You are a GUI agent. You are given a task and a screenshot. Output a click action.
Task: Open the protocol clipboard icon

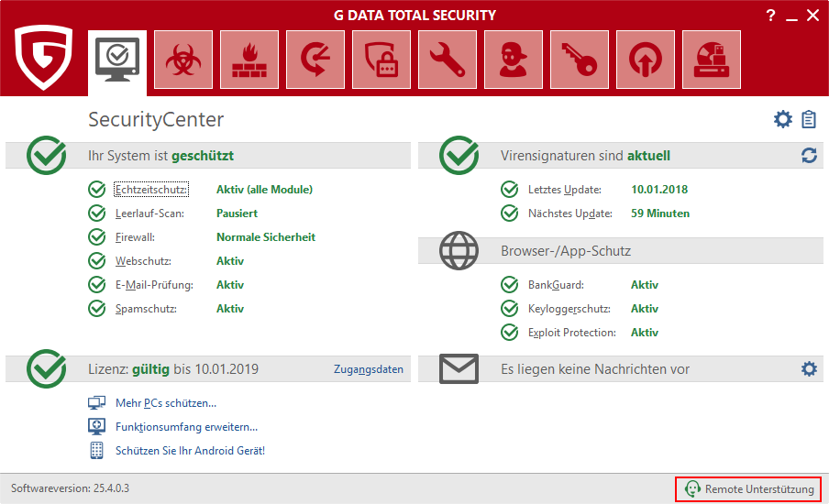[x=809, y=119]
